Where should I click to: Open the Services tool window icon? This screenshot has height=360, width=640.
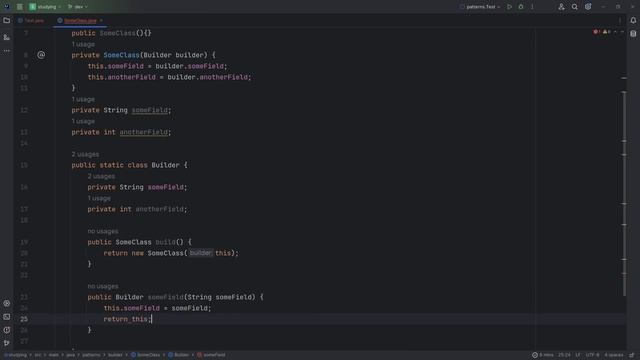pyautogui.click(x=7, y=303)
